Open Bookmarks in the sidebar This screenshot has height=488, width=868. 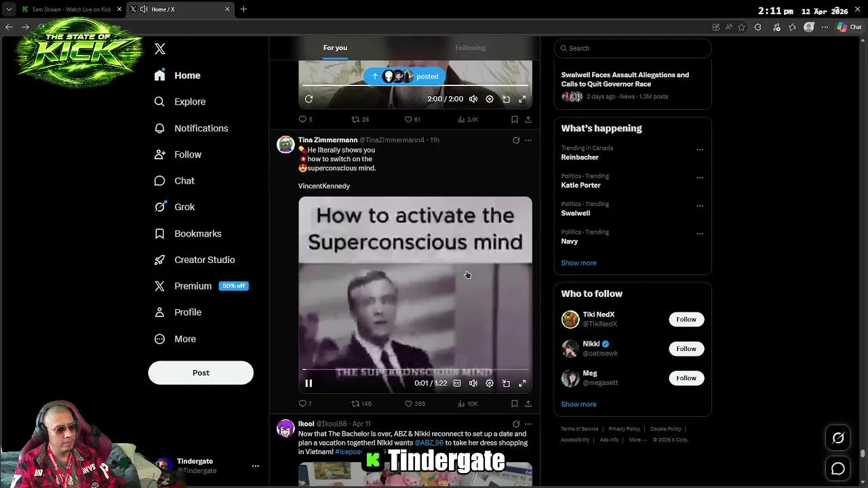point(188,233)
